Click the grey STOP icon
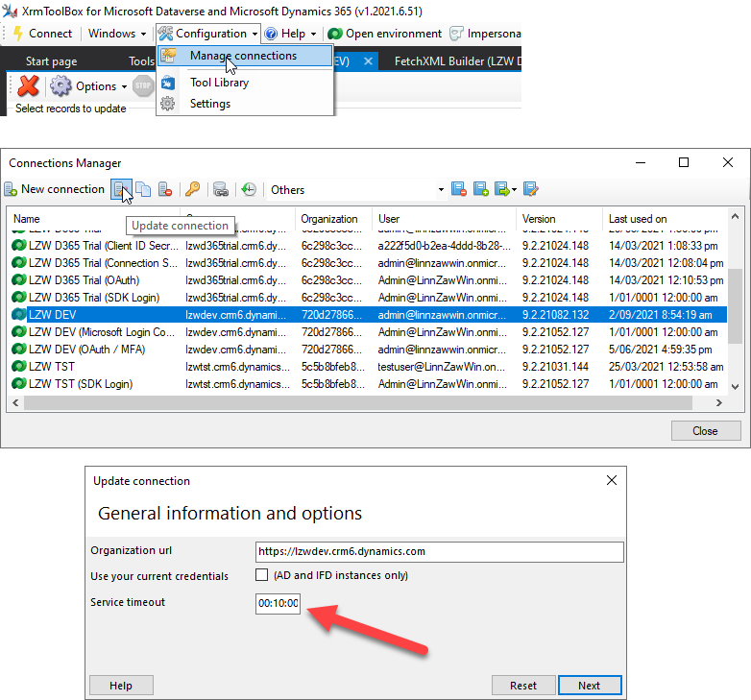Viewport: 751px width, 700px height. [x=143, y=86]
